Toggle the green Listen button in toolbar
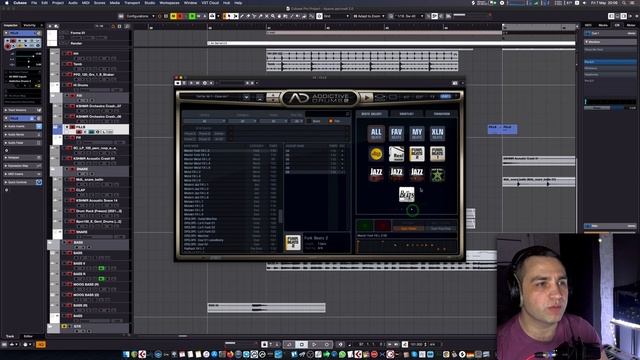 [x=192, y=16]
